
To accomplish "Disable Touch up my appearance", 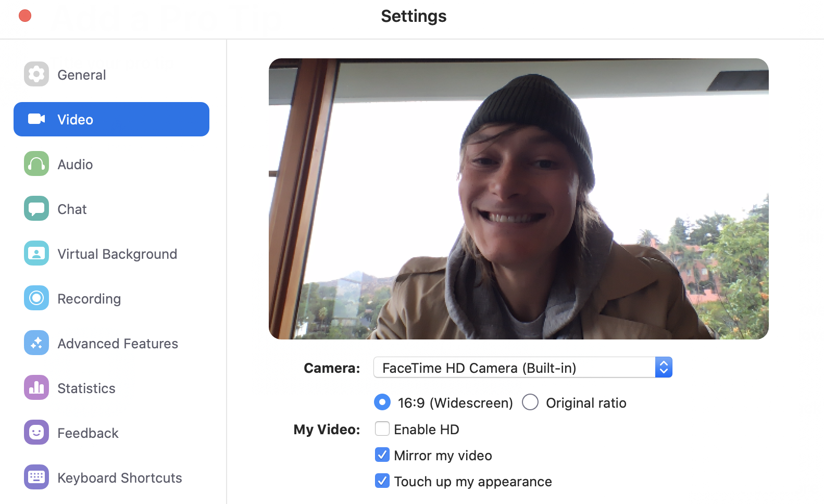I will coord(382,481).
